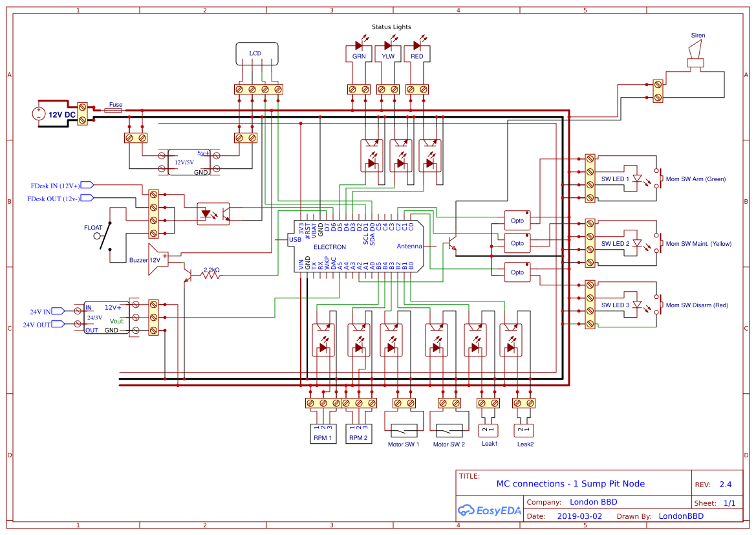Select the 24/3V converter block

click(x=106, y=318)
